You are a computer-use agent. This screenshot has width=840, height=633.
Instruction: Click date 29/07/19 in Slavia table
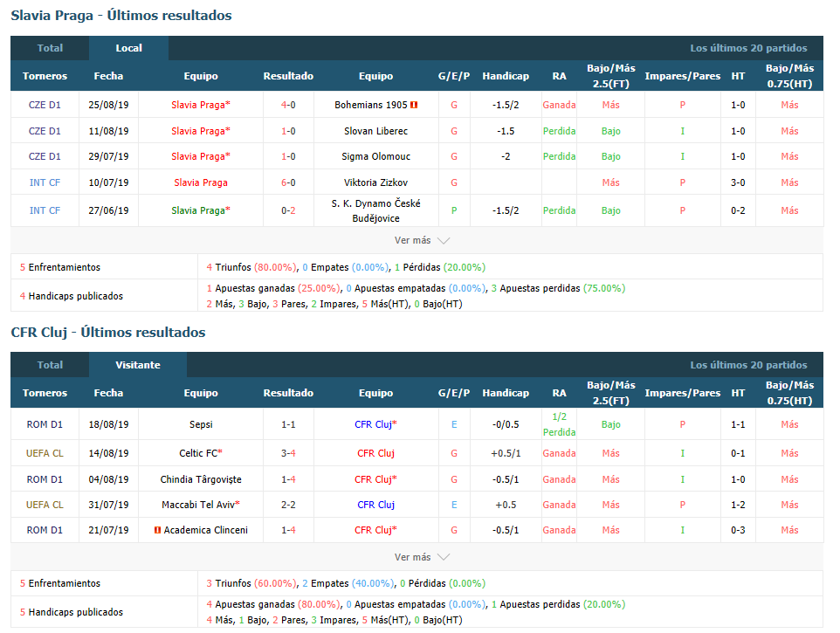click(x=108, y=157)
